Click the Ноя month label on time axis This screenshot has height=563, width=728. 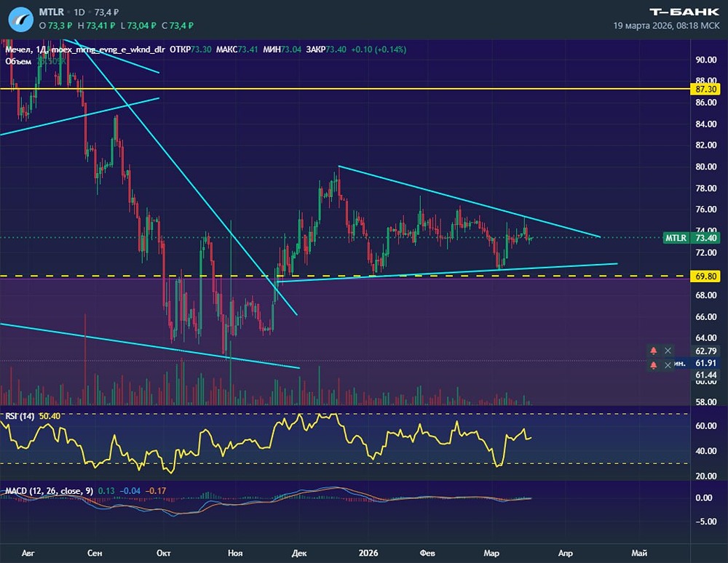235,553
